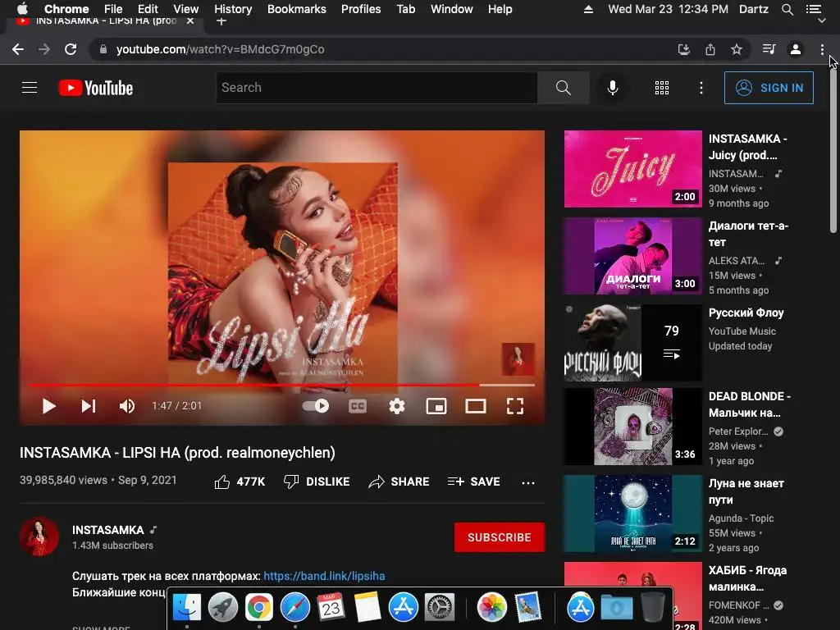Open YouTube guide hamburger menu
Image resolution: width=840 pixels, height=630 pixels.
[x=30, y=87]
